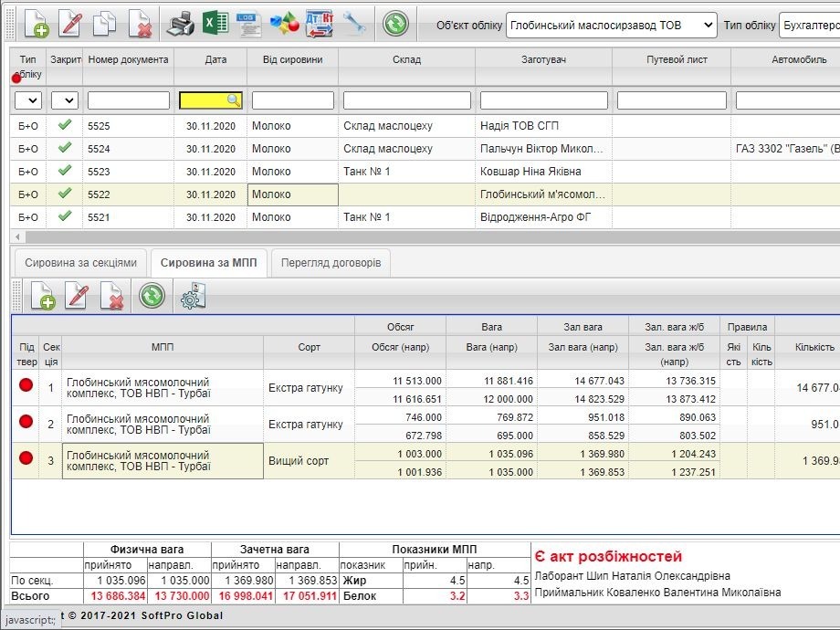Open the Перегляд договорів tab
Image resolution: width=840 pixels, height=630 pixels.
pyautogui.click(x=331, y=263)
